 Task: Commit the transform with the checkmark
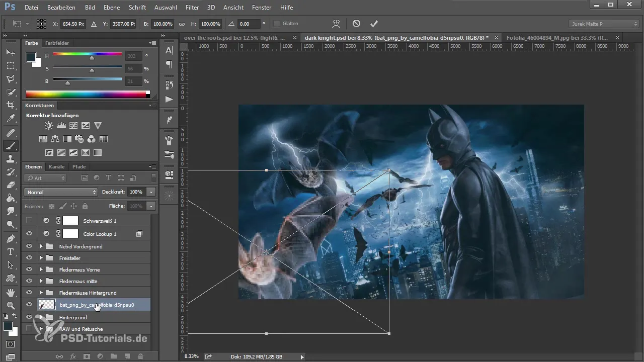(x=374, y=24)
